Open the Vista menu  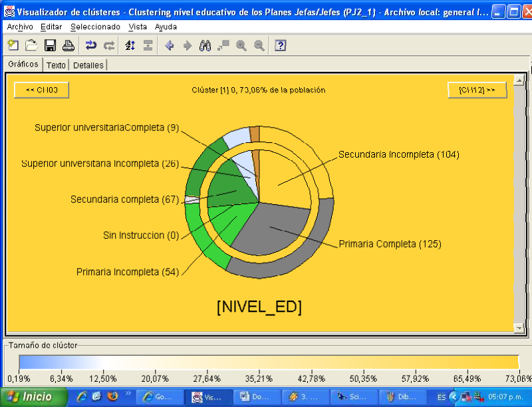[x=138, y=27]
